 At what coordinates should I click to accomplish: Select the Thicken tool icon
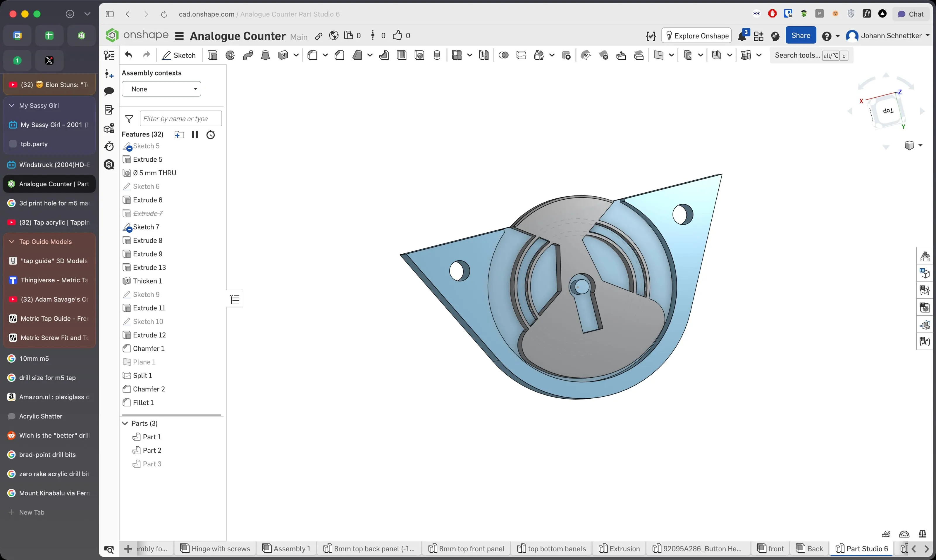click(x=283, y=56)
